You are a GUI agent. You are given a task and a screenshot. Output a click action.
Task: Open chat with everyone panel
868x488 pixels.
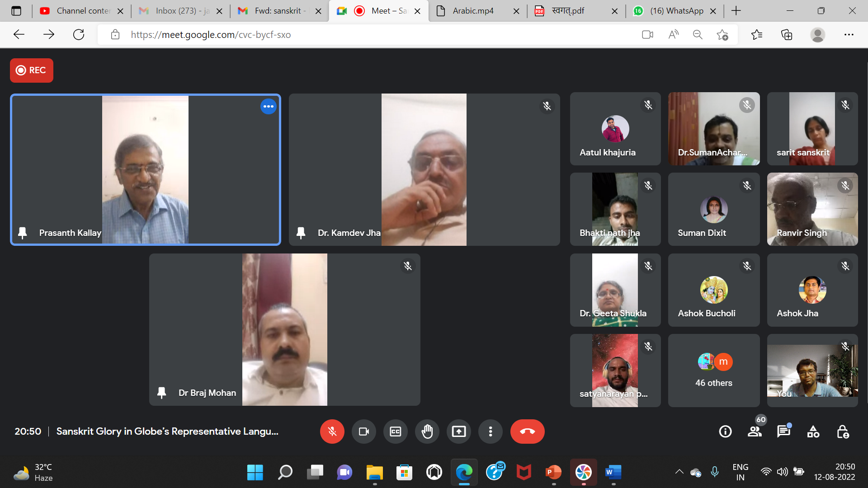pyautogui.click(x=783, y=432)
